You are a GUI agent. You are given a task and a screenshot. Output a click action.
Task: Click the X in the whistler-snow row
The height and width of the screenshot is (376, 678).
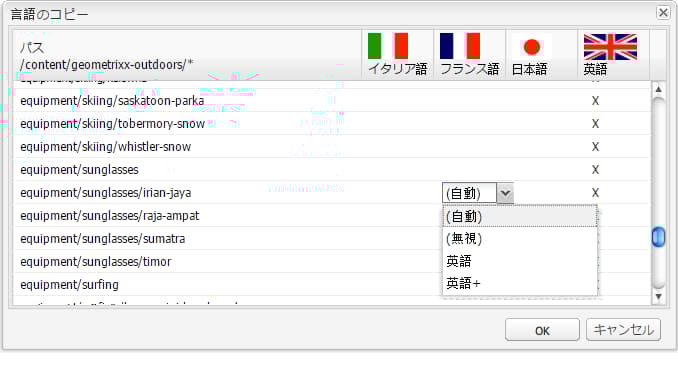(x=595, y=147)
